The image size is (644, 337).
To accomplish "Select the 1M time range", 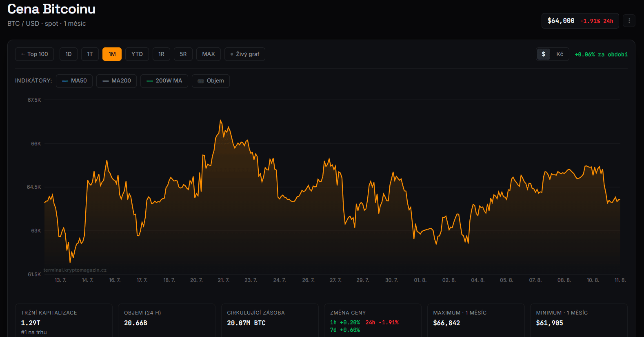I will (x=112, y=54).
